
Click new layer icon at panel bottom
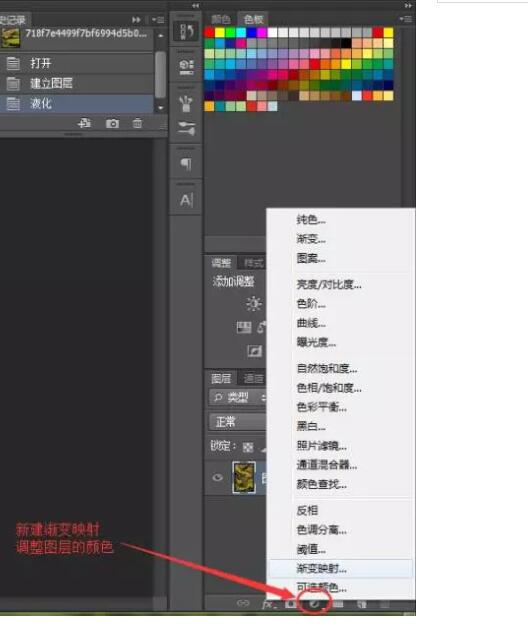[x=362, y=604]
